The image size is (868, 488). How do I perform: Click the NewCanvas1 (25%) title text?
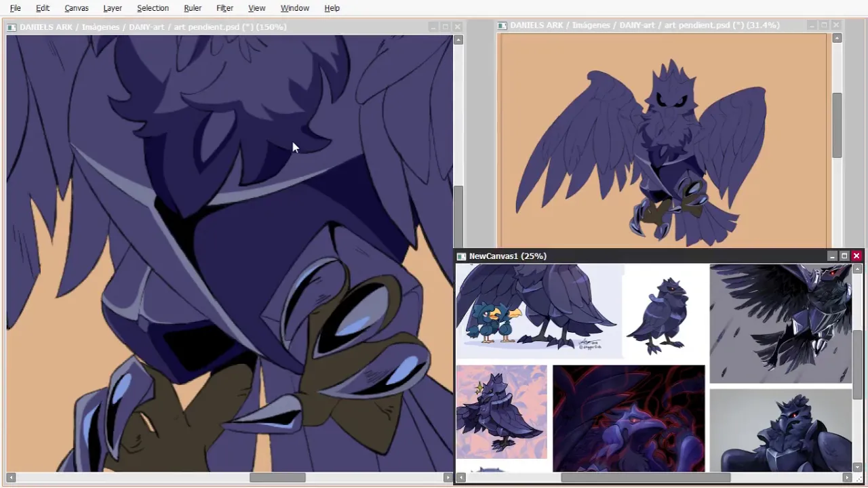tap(508, 256)
